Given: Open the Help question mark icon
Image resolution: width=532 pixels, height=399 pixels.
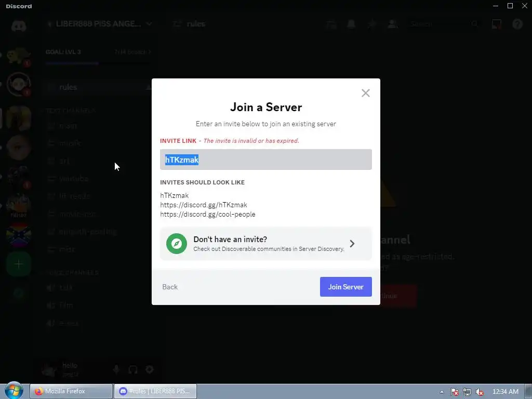Looking at the screenshot, I should click(517, 24).
